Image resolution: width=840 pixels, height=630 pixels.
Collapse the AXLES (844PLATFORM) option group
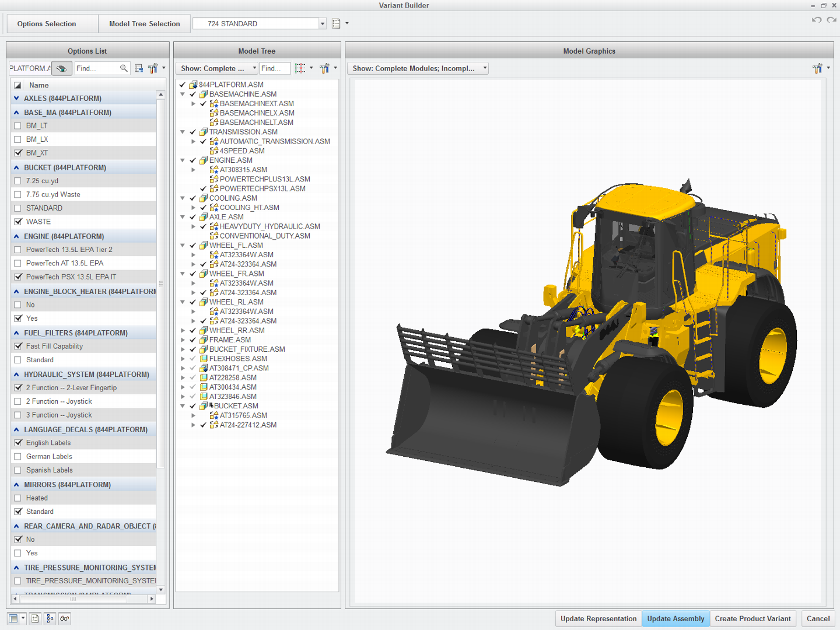pyautogui.click(x=16, y=98)
